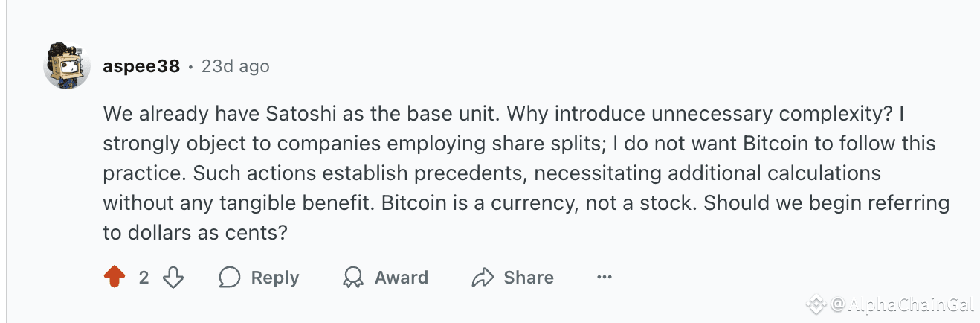Viewport: 980px width, 323px height.
Task: Click the Award ribbon icon
Action: click(352, 278)
